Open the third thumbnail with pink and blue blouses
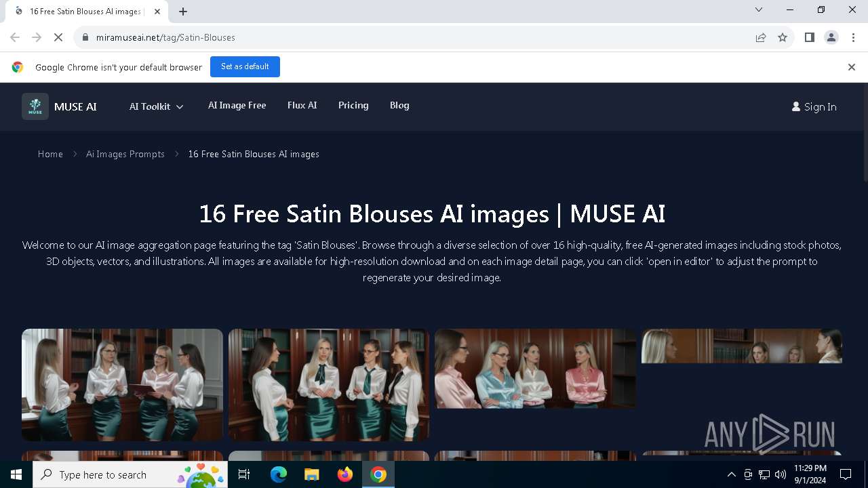868x488 pixels. pos(535,369)
